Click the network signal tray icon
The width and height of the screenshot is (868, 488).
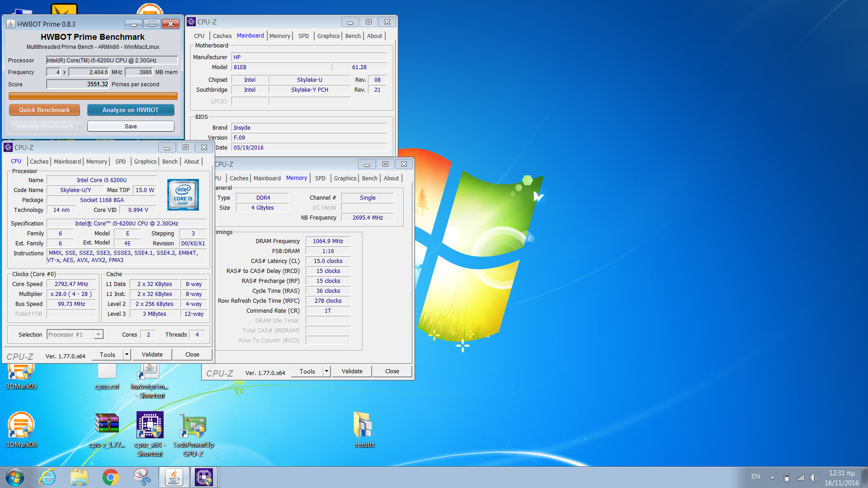click(x=800, y=478)
